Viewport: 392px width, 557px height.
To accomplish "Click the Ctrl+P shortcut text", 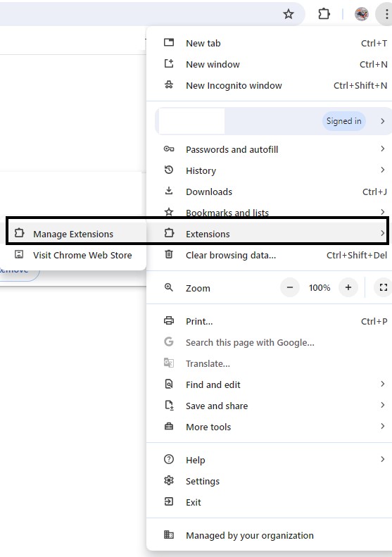I will [374, 321].
